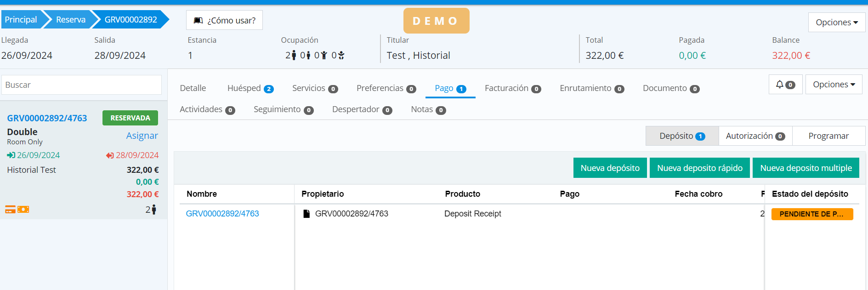The width and height of the screenshot is (868, 290).
Task: Click the orange PENDIENTE DE P... status badge
Action: pos(811,214)
